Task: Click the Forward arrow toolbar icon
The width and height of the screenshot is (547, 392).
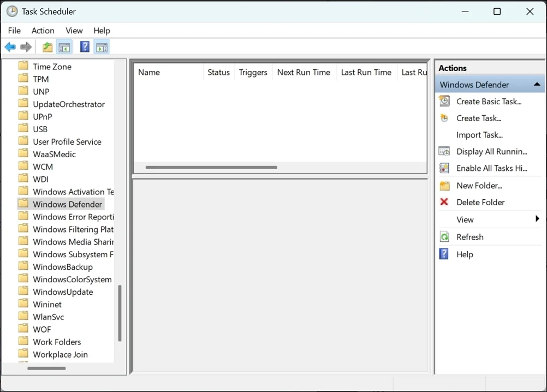Action: 26,47
